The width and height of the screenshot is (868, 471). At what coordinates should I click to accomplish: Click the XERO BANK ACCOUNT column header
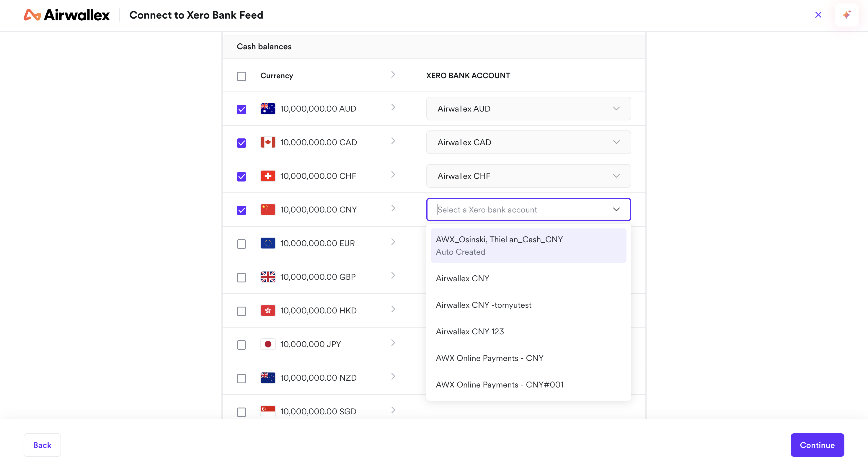coord(468,76)
